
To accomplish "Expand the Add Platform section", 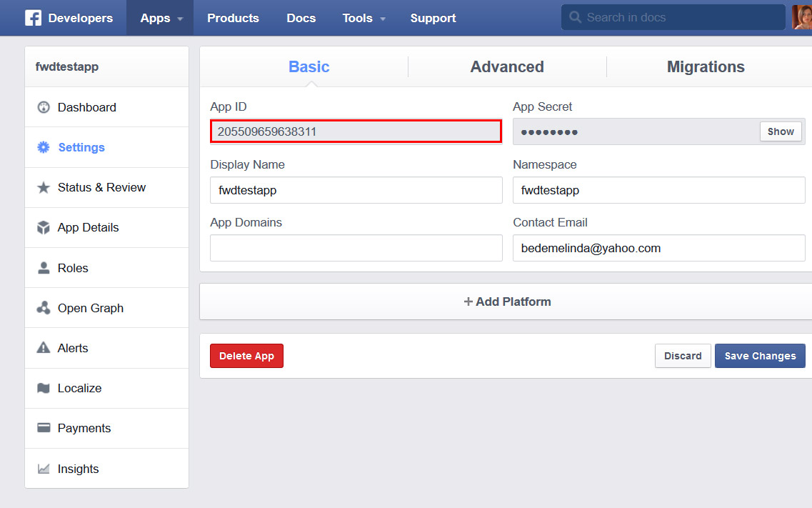I will [x=507, y=302].
